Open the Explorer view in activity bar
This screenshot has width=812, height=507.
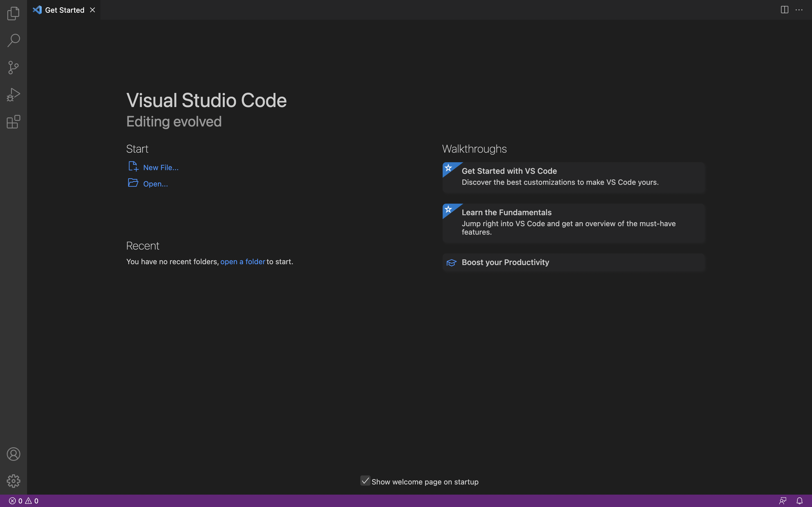point(14,14)
